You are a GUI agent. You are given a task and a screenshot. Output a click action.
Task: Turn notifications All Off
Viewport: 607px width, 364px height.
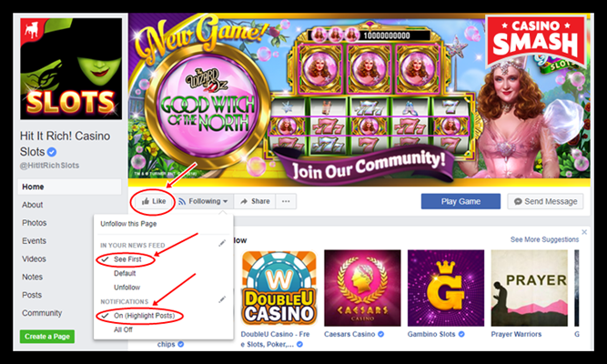[x=123, y=329]
